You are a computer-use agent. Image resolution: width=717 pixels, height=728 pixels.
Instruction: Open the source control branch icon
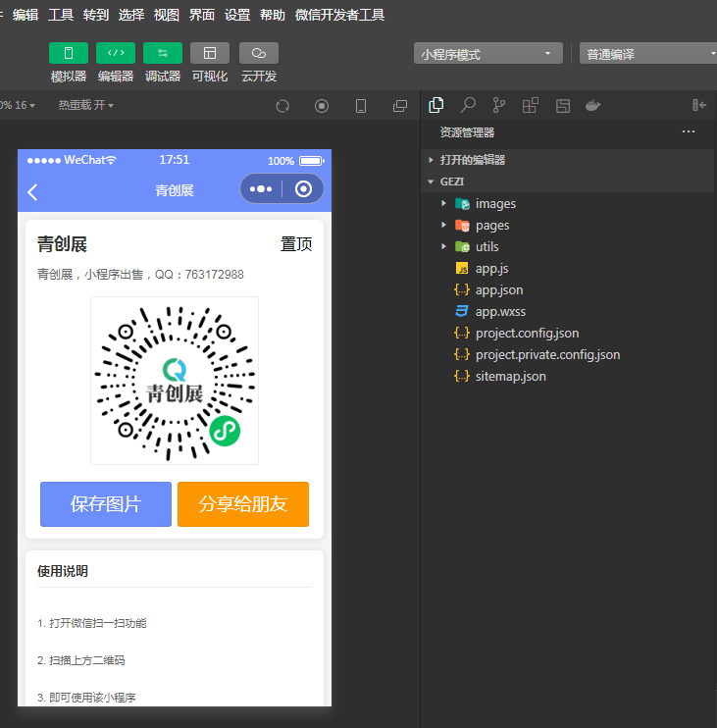tap(499, 105)
